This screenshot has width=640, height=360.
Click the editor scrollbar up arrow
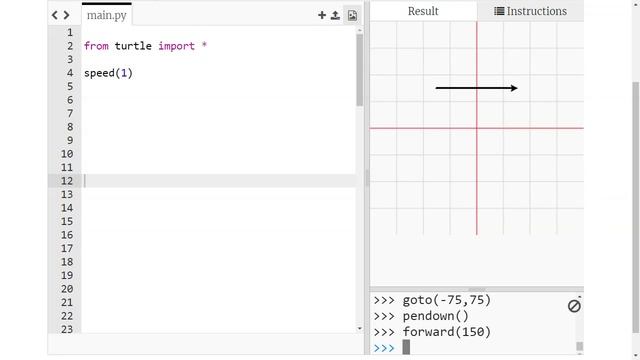click(360, 30)
